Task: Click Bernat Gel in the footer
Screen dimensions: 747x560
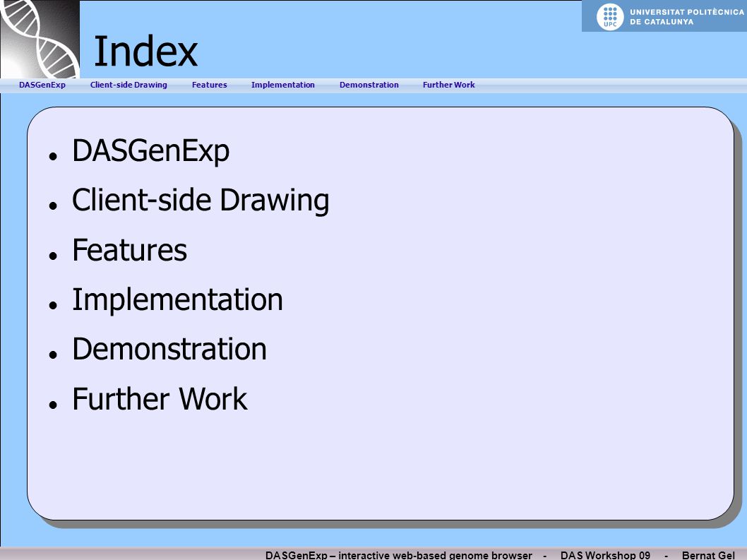Action: point(708,555)
